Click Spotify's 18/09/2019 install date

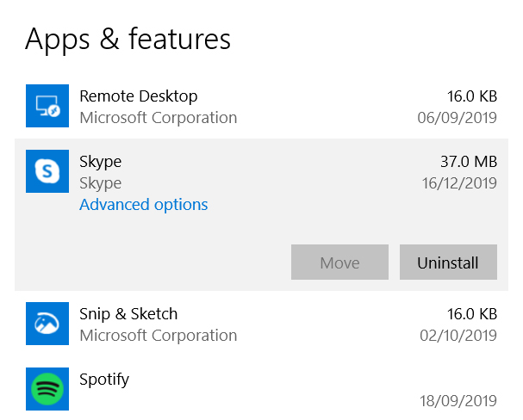460,400
